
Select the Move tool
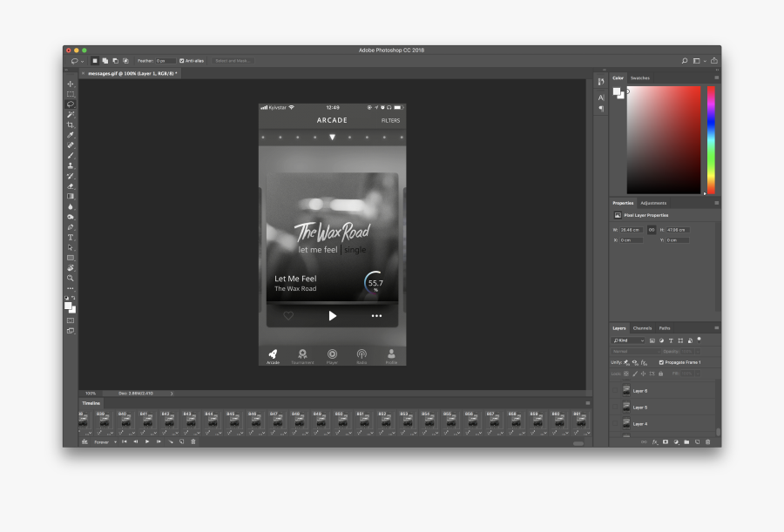point(71,84)
